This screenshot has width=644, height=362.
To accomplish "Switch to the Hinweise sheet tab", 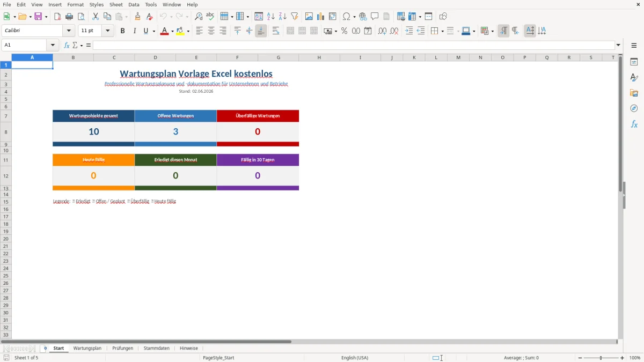I will 189,349.
